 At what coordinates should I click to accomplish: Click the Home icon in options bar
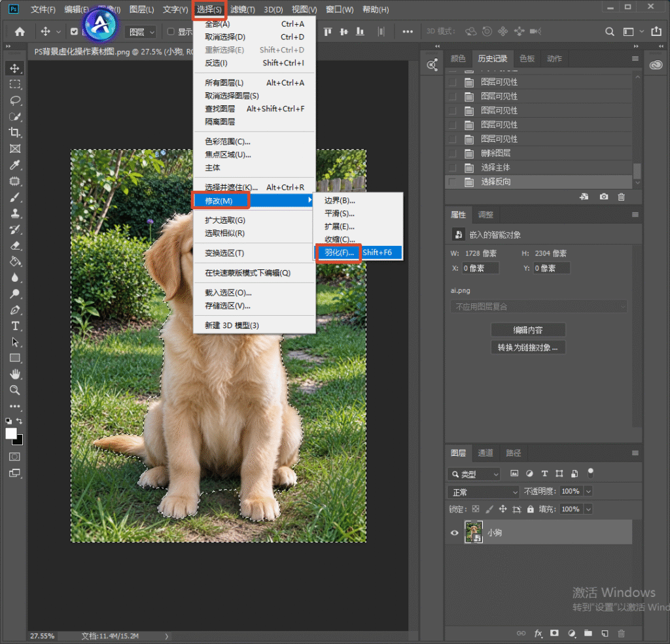point(20,31)
